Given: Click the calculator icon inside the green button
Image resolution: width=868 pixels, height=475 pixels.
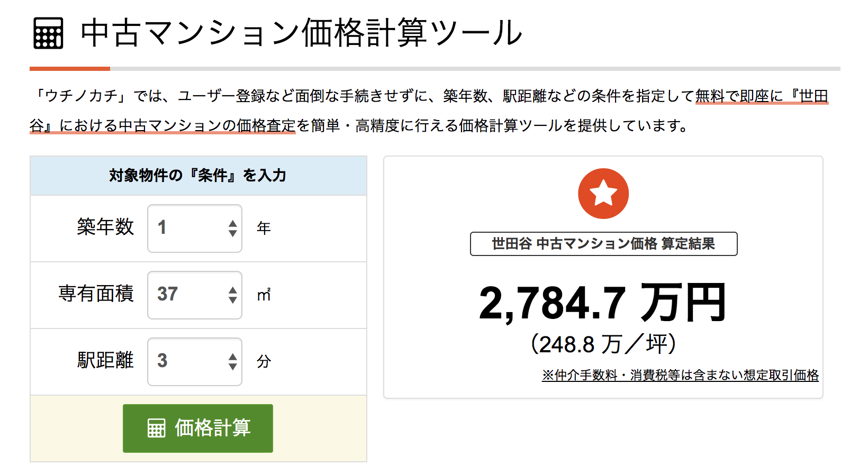Looking at the screenshot, I should [156, 428].
